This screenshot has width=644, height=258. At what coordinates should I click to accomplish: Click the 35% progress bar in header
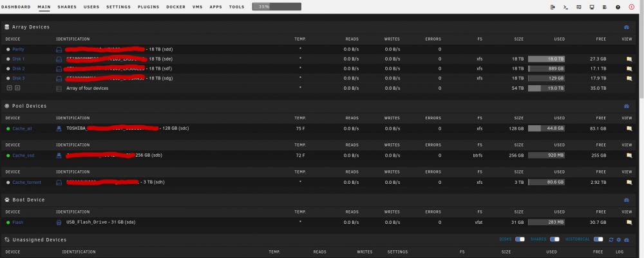tap(276, 6)
